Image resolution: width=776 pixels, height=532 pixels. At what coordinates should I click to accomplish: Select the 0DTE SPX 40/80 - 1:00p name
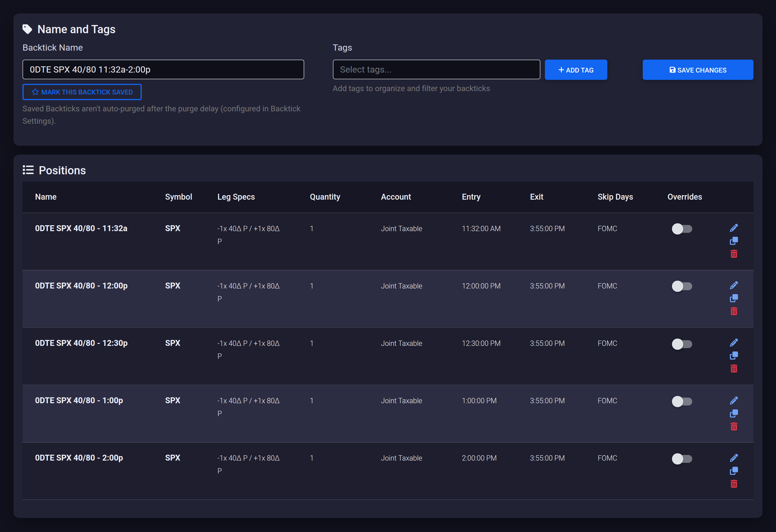pyautogui.click(x=79, y=400)
